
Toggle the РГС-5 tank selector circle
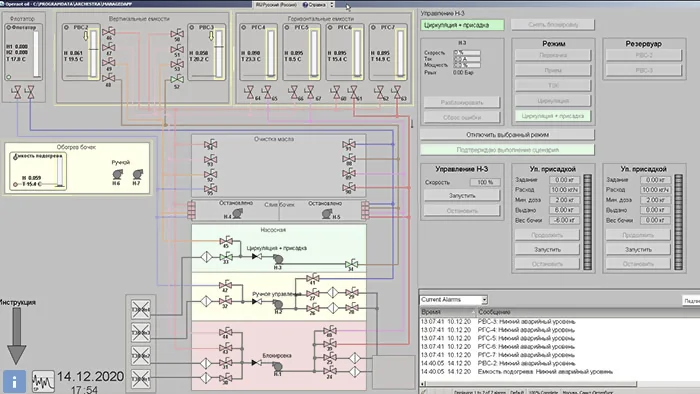287,28
